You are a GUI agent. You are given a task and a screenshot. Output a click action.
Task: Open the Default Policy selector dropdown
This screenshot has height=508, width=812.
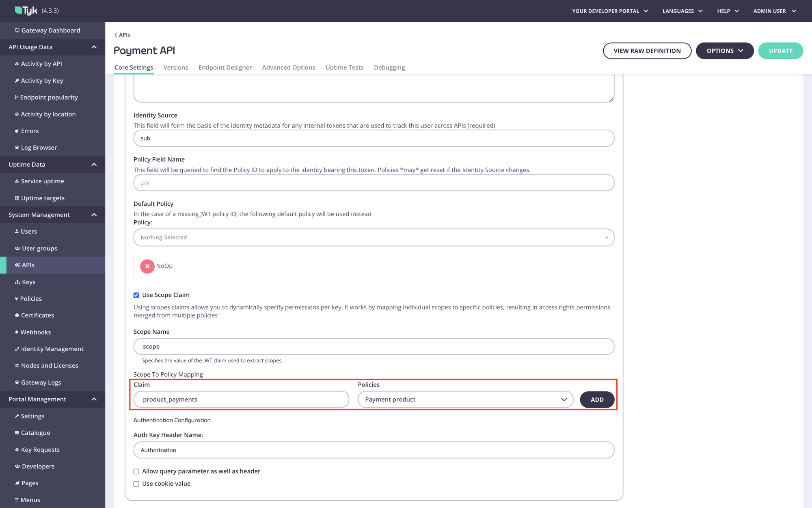pyautogui.click(x=374, y=237)
